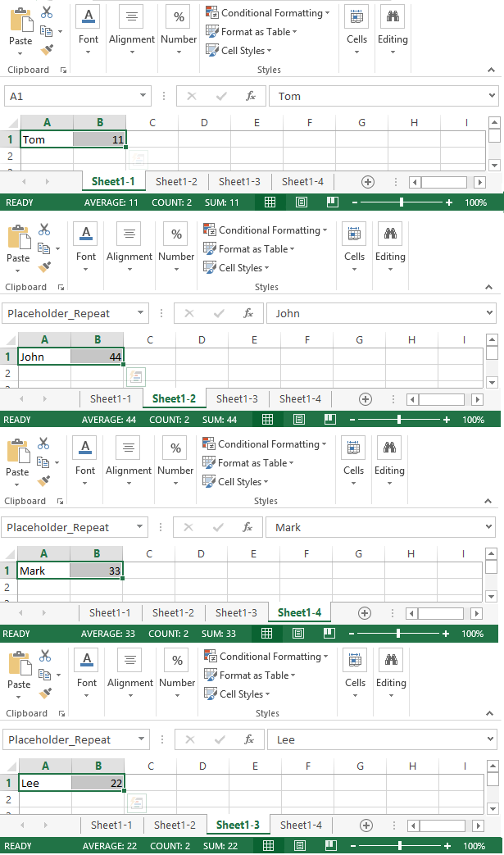This screenshot has width=504, height=855.
Task: Click Paste icon in the window showing Tom
Action: click(21, 20)
